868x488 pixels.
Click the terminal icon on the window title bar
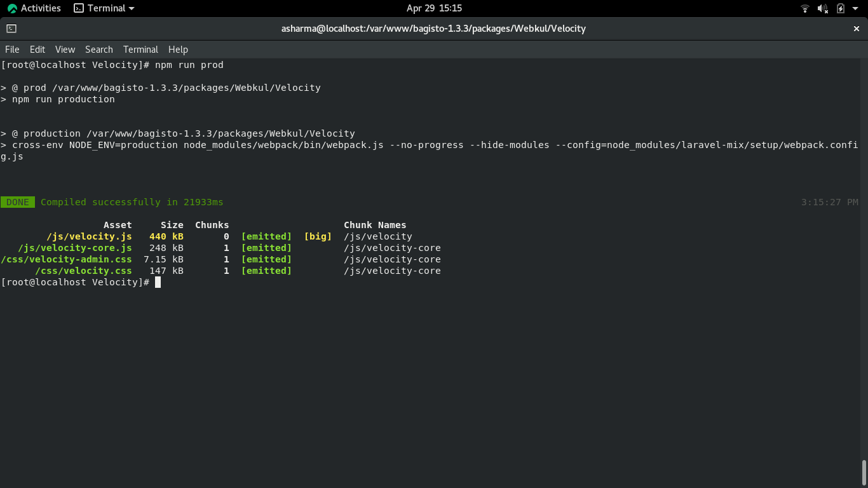[11, 28]
